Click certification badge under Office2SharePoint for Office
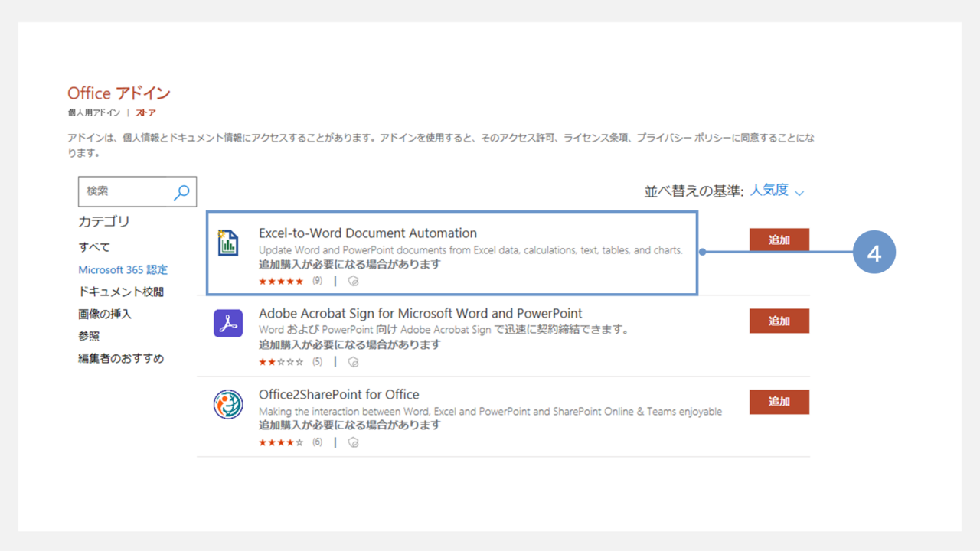The width and height of the screenshot is (980, 551). point(353,442)
